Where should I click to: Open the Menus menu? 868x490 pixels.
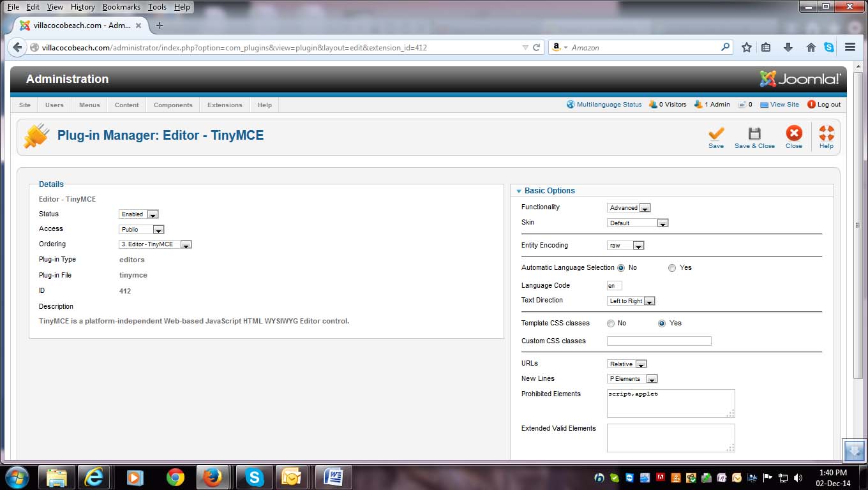point(89,105)
